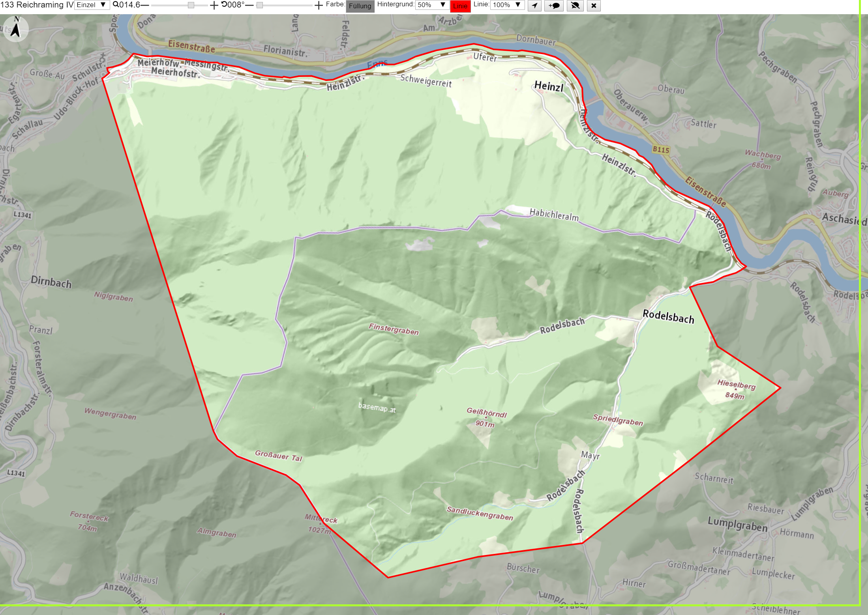Click the north compass arrow icon
The height and width of the screenshot is (615, 868).
(16, 28)
